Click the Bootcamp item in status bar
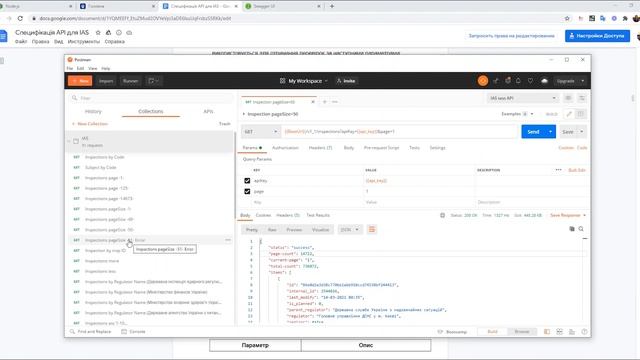 coord(452,332)
